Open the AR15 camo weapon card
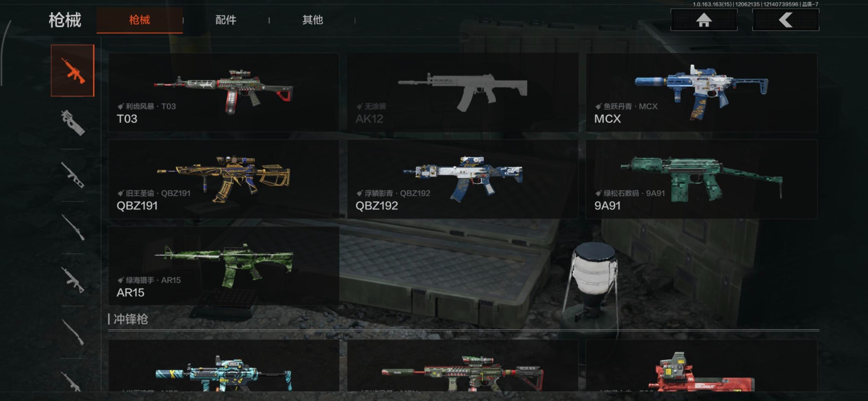The image size is (868, 401). 224,266
